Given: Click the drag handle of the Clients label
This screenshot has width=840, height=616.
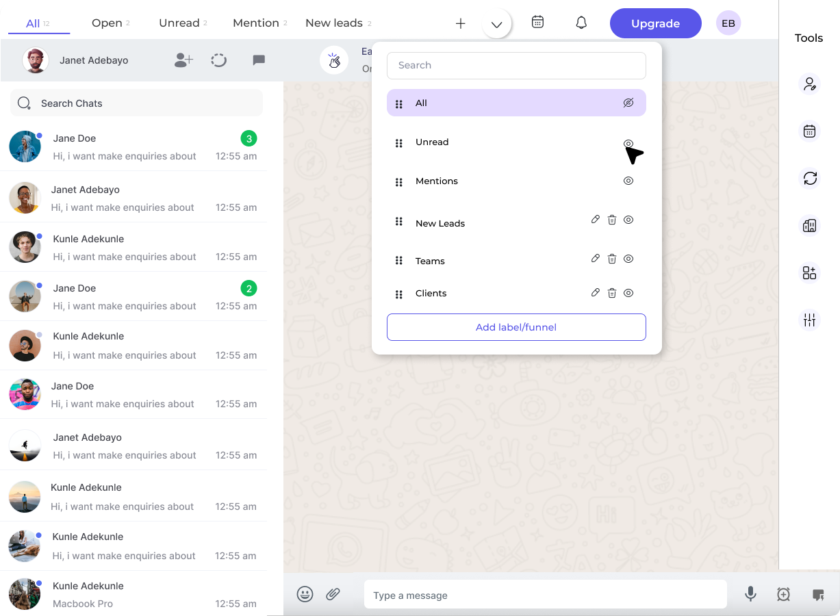Looking at the screenshot, I should 399,294.
